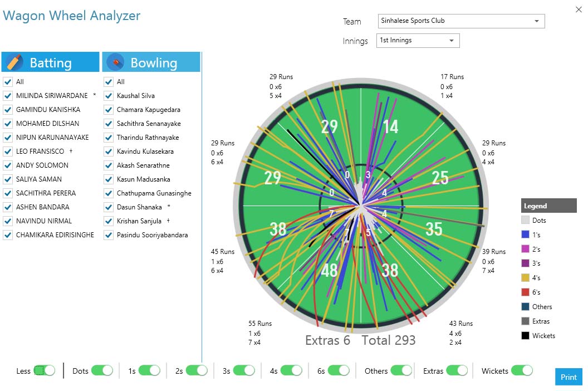The image size is (588, 391).
Task: Uncheck batsman MILINDA SIRIWARDANE
Action: pyautogui.click(x=8, y=96)
